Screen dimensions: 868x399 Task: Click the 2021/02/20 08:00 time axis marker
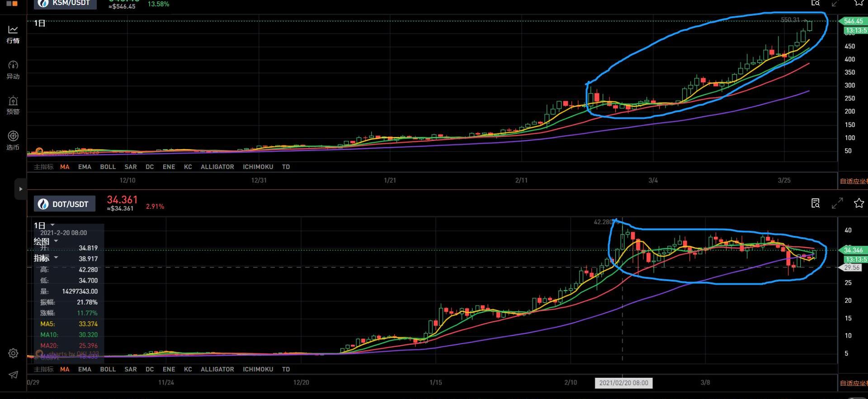[623, 383]
